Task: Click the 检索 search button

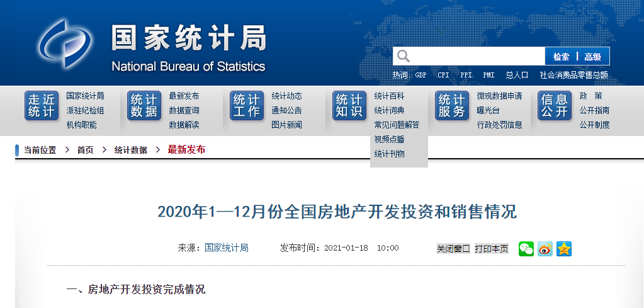Action: coord(561,57)
